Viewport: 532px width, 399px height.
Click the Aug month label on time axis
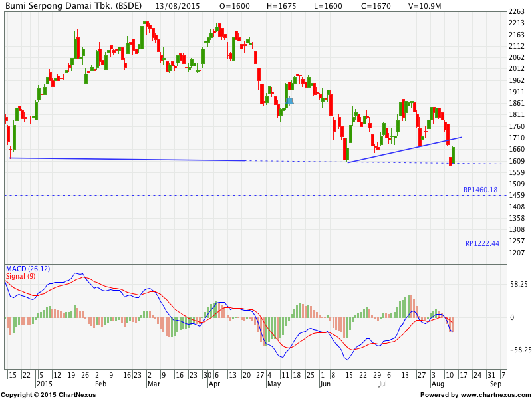tap(437, 384)
